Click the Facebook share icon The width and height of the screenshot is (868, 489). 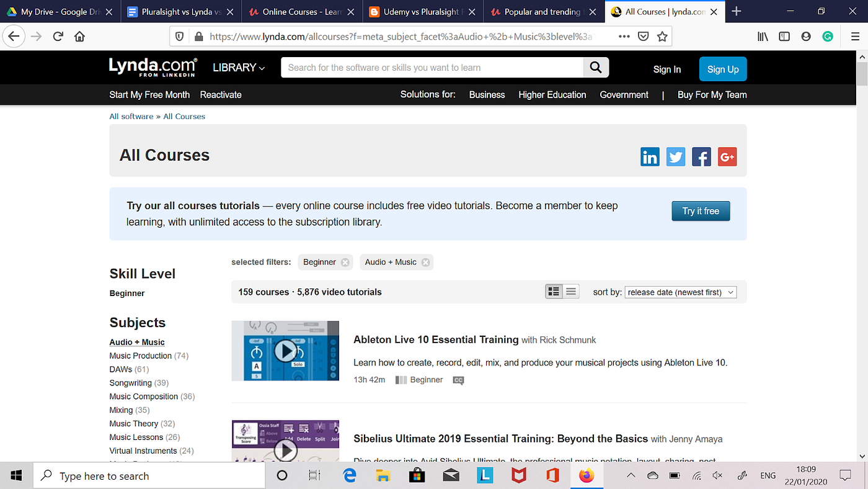(701, 156)
